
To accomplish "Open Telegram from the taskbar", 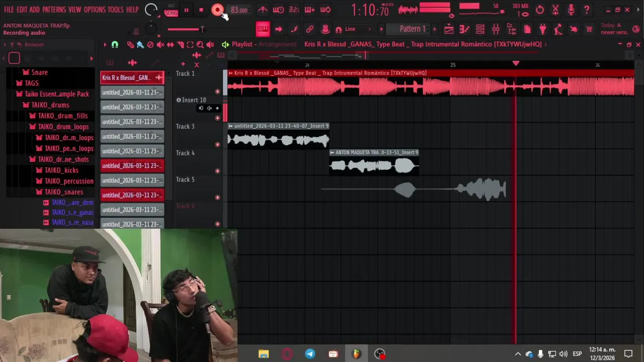I will (310, 354).
